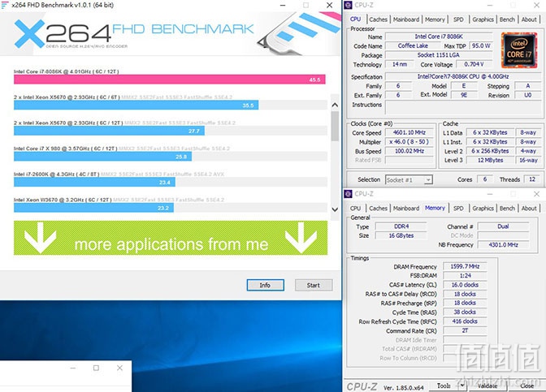Select the Memory tab in upper CPU-Z window
Viewport: 546px width, 392px height.
point(435,19)
